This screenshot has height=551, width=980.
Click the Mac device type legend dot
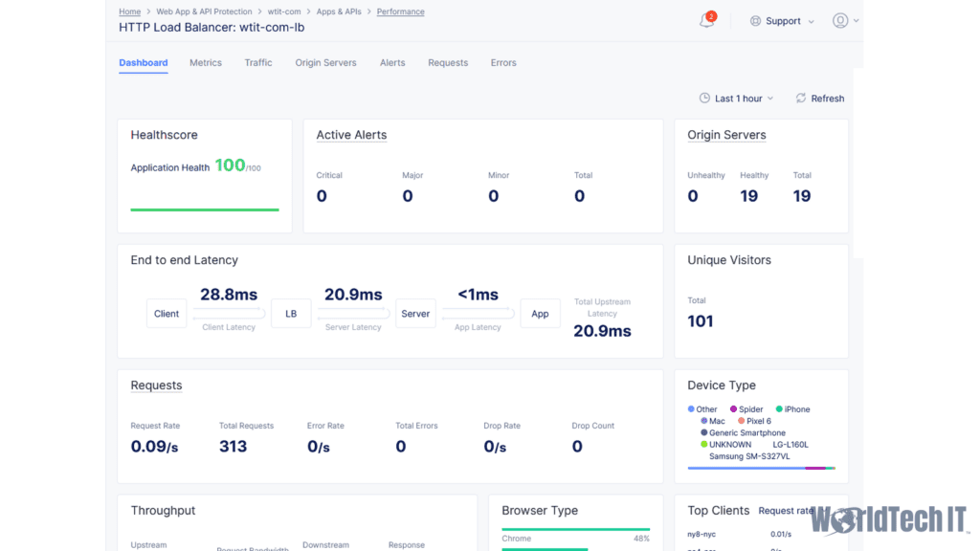click(703, 421)
